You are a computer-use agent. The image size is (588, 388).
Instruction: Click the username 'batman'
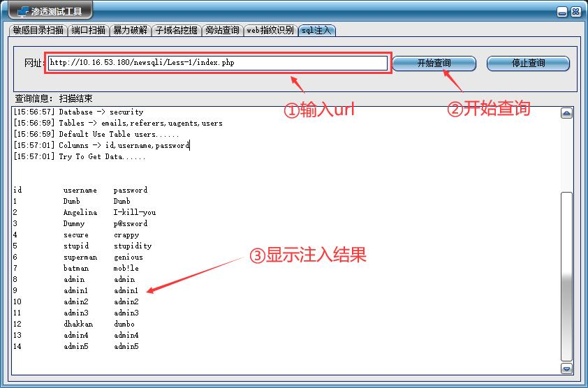[x=75, y=268]
